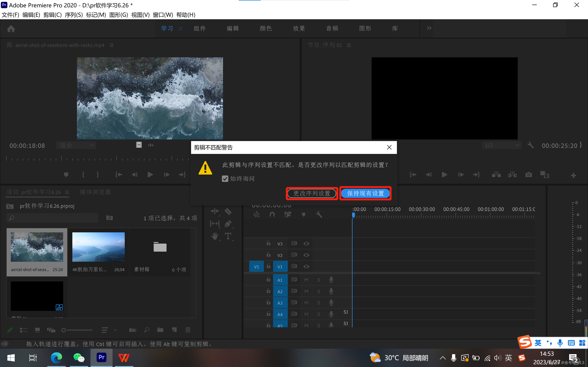
Task: Click the 更改序列设置 button
Action: point(312,193)
